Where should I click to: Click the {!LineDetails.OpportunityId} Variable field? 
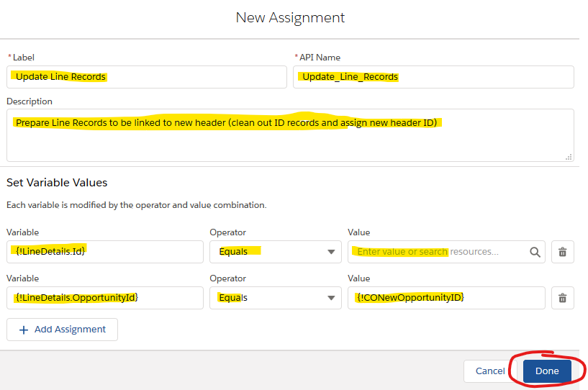tap(105, 298)
